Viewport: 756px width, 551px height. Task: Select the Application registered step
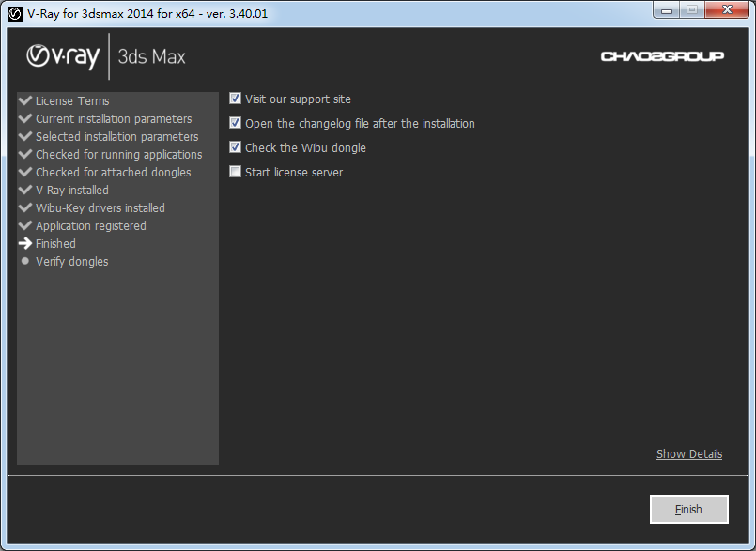91,225
